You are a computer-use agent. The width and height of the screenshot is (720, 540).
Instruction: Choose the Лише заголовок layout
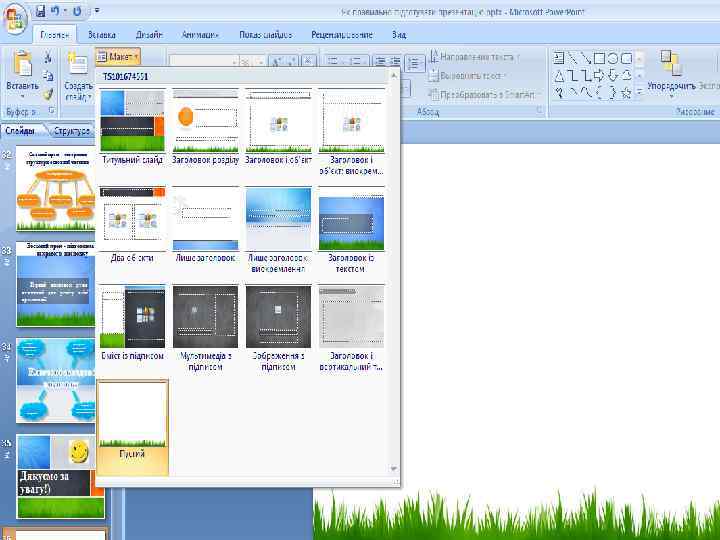tap(205, 225)
